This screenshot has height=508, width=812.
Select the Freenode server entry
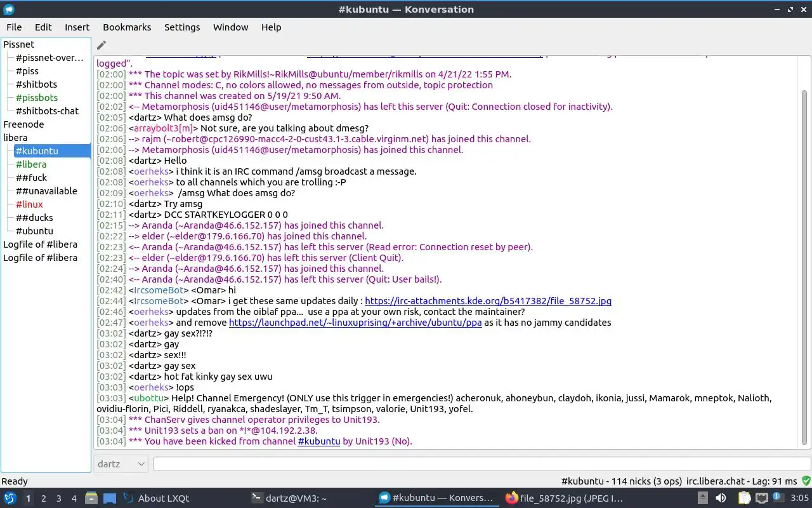(x=23, y=124)
